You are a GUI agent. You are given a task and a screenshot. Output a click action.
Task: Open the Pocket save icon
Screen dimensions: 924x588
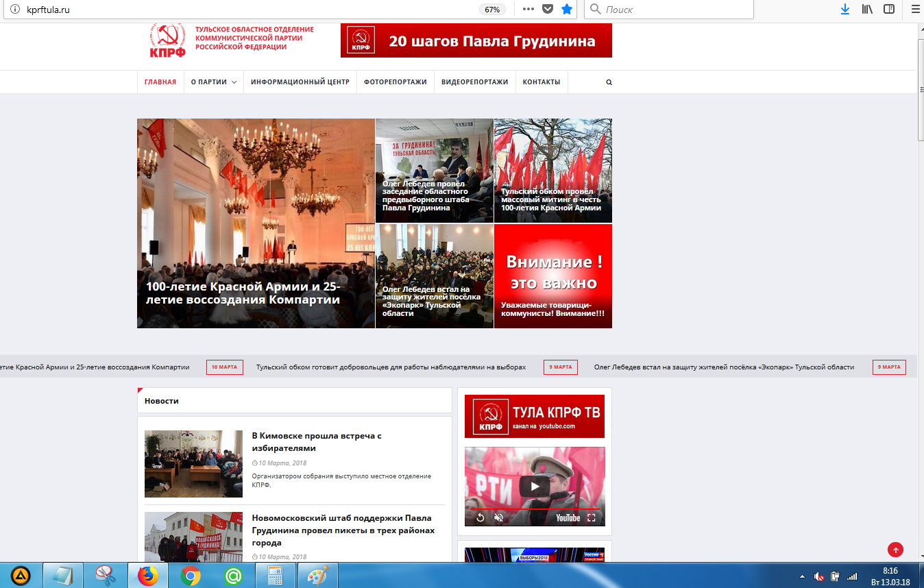[x=548, y=10]
